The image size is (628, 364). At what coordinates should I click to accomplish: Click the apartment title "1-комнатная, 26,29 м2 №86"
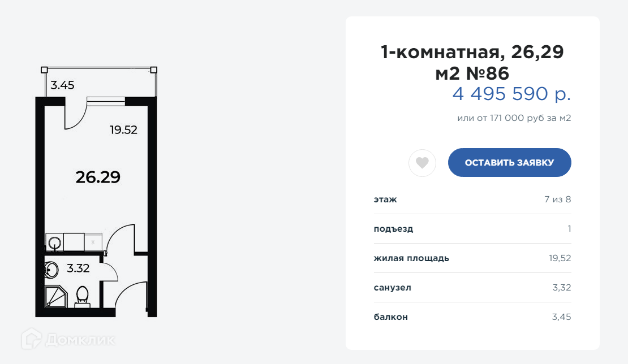coord(472,63)
